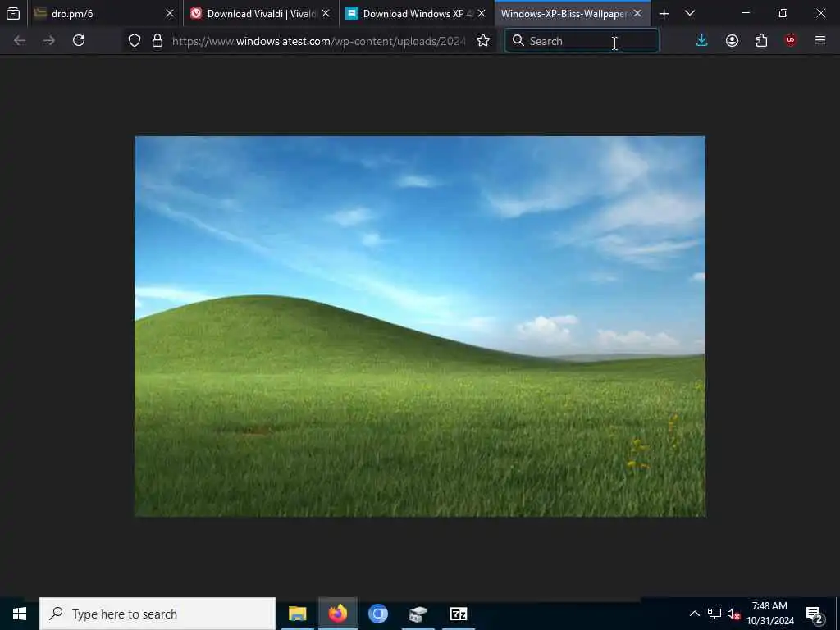Click into the browser Search box
The width and height of the screenshot is (840, 630).
[x=582, y=41]
